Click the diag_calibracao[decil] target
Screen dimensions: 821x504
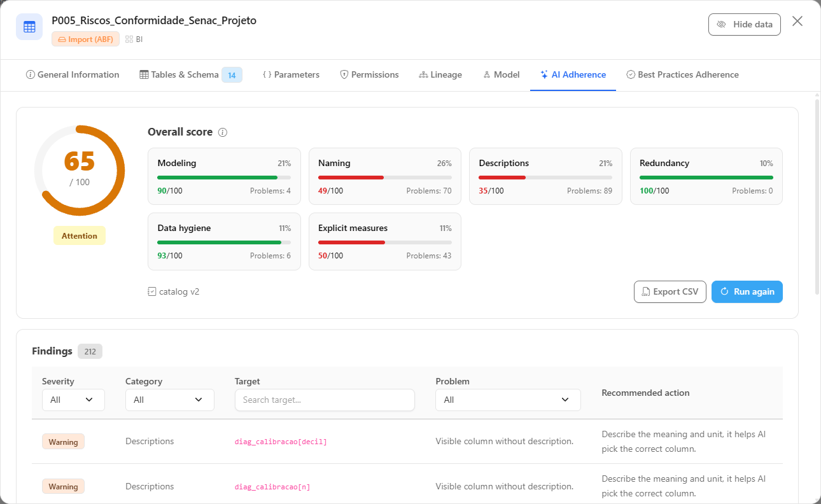[281, 442]
